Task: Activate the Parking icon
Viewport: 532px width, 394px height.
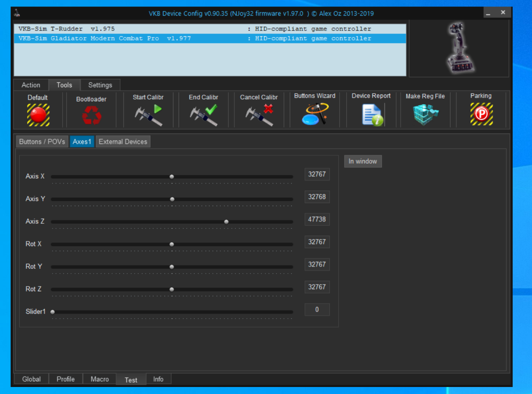Action: [x=481, y=114]
